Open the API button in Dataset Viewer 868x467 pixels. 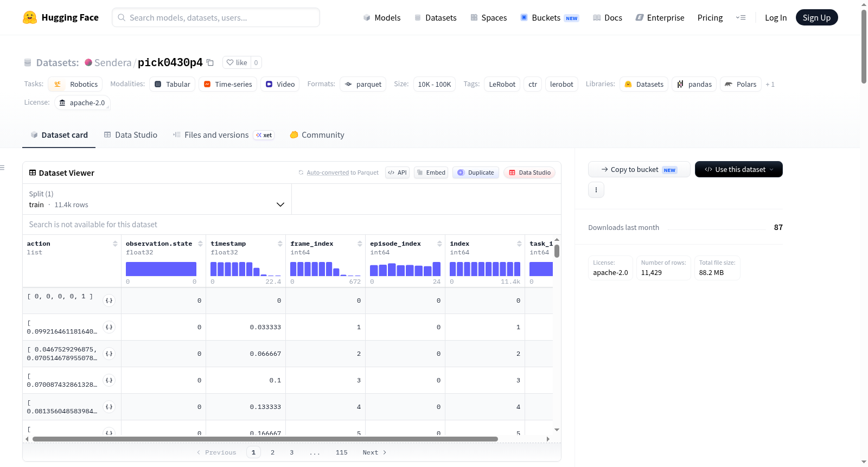click(x=397, y=172)
